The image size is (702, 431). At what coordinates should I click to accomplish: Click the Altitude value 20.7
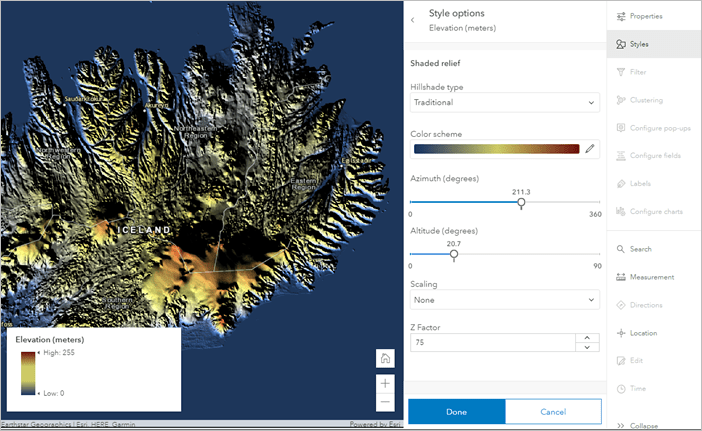pos(454,244)
